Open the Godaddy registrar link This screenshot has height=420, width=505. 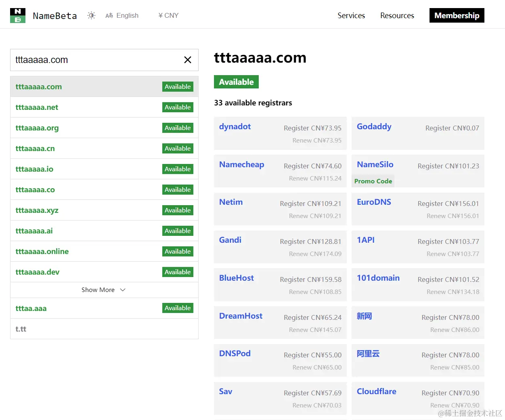coord(374,126)
